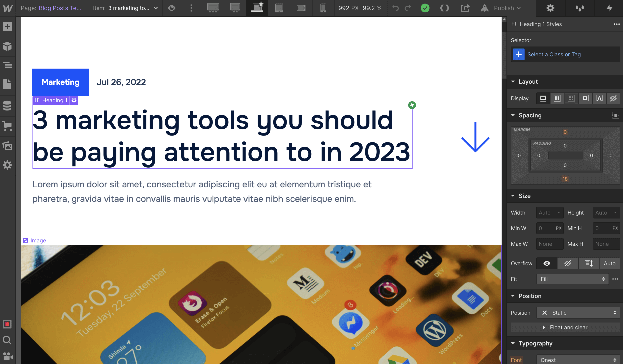Open the Ecommerce cart panel
Screen dimensions: 623x364
click(7, 126)
